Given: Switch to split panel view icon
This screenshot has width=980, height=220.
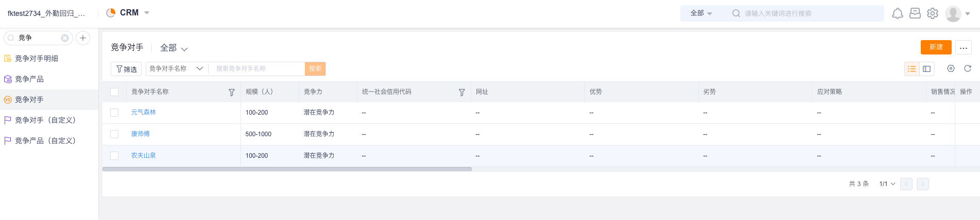Looking at the screenshot, I should tap(927, 69).
